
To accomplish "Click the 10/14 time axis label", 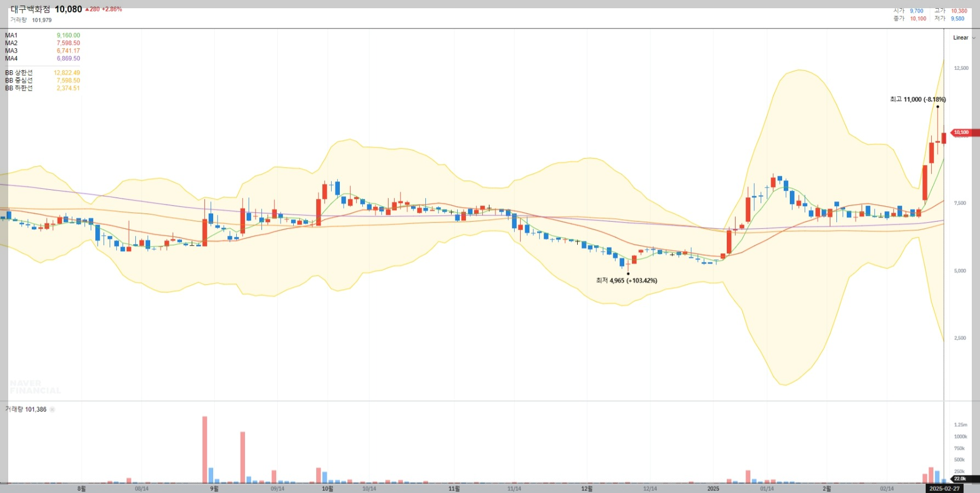I will [369, 489].
